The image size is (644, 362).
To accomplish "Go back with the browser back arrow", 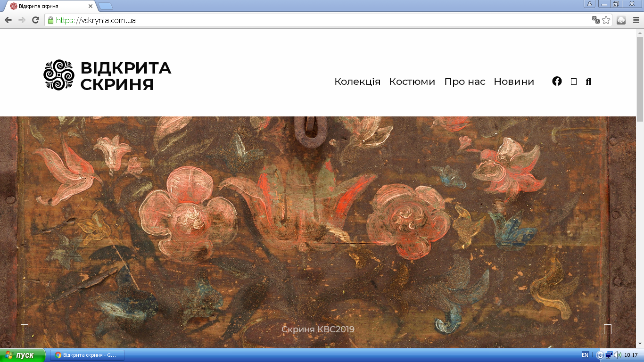I will (8, 20).
